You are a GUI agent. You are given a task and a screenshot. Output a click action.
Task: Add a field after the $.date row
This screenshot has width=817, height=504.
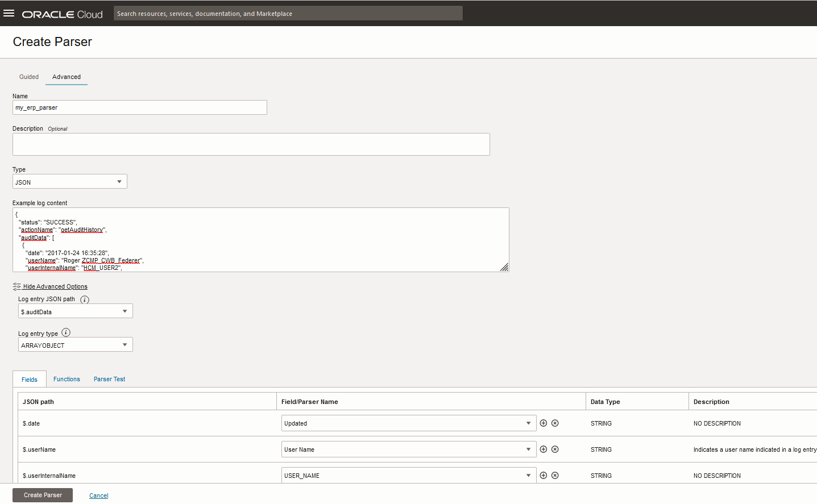pyautogui.click(x=543, y=423)
